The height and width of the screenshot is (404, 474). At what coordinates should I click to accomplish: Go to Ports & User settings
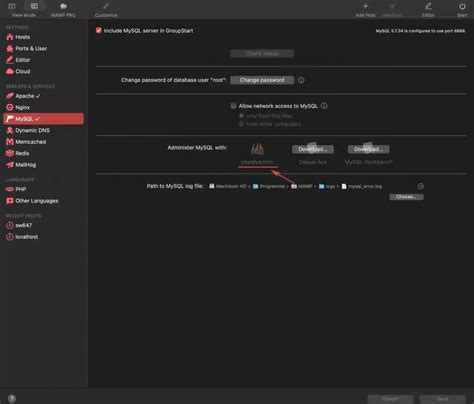point(27,48)
